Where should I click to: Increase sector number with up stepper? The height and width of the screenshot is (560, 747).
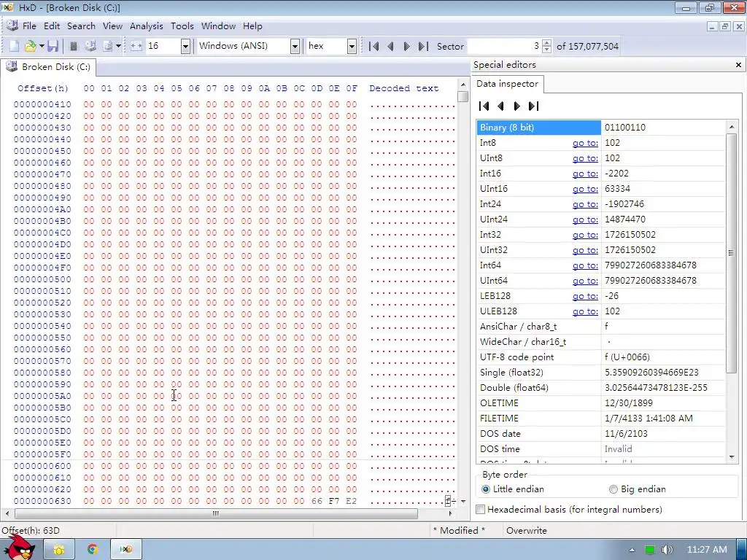[x=546, y=43]
